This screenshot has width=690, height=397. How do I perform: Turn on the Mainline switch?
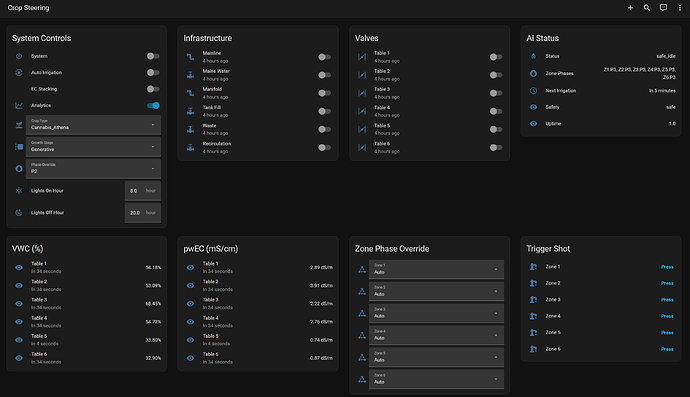(x=324, y=57)
